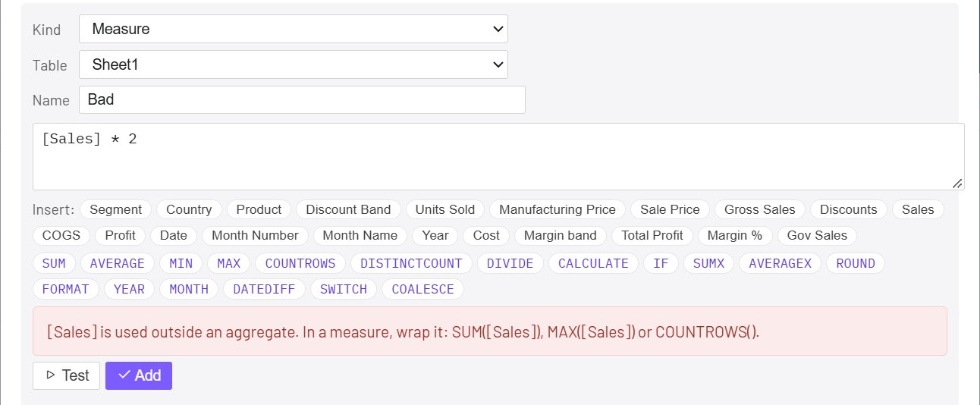Insert the DIVIDE function

[510, 263]
